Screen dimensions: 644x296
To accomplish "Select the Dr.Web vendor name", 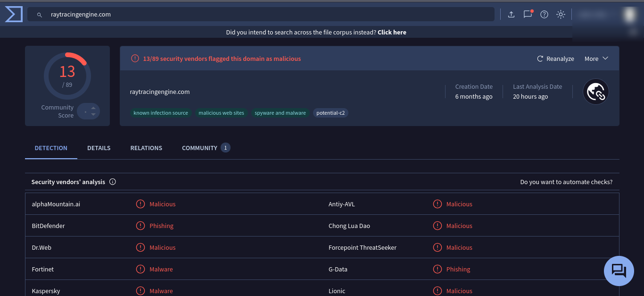I will 41,247.
